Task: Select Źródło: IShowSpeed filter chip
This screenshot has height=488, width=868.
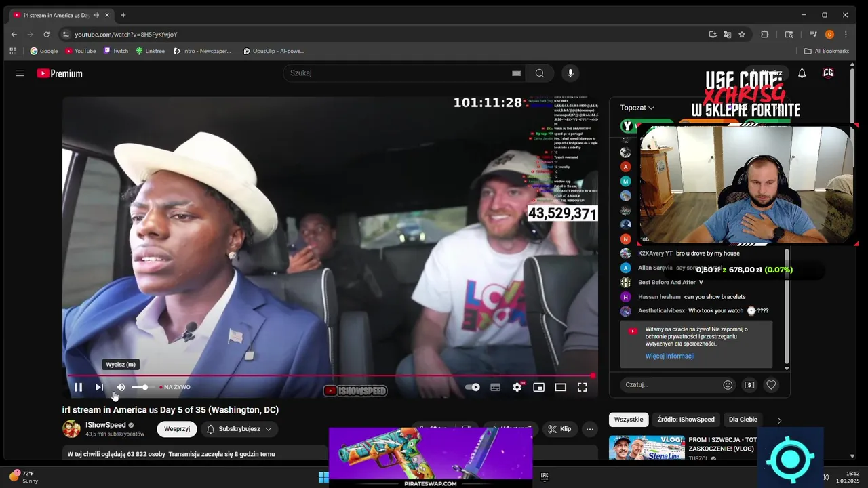Action: point(686,420)
